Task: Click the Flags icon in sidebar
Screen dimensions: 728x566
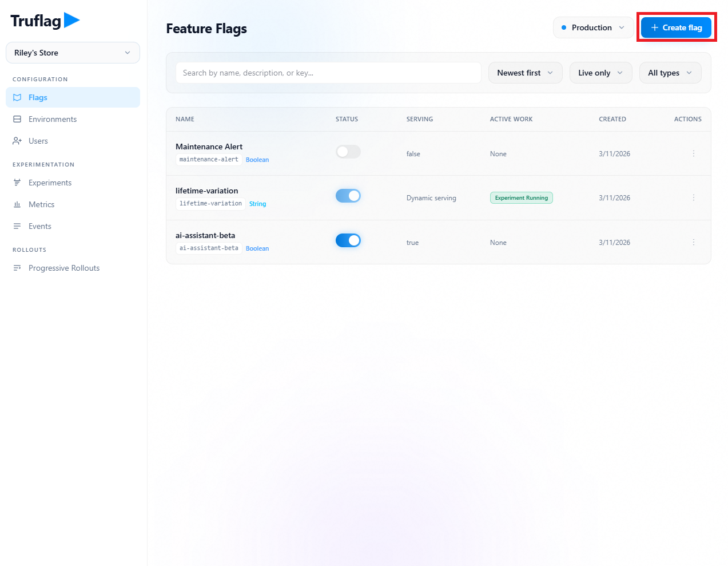Action: tap(17, 98)
